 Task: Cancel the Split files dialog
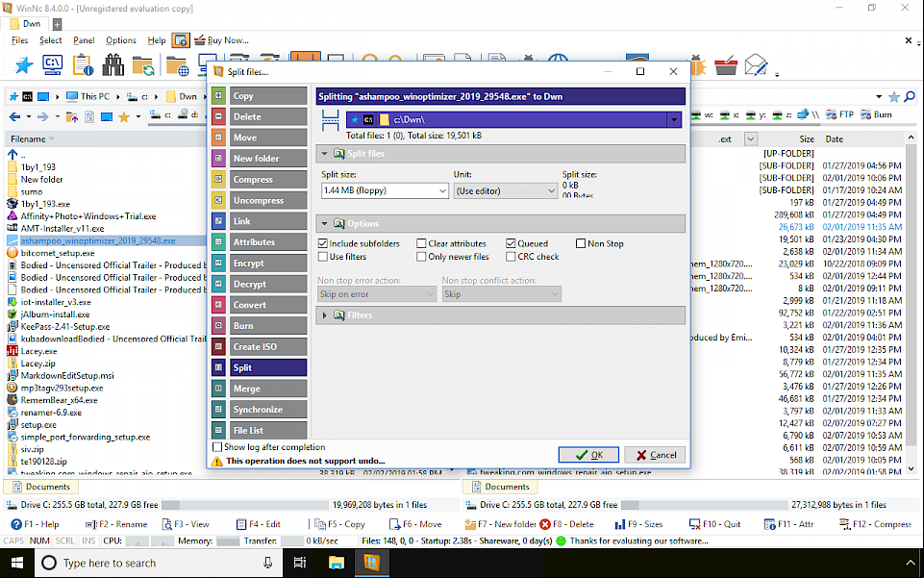pyautogui.click(x=655, y=455)
